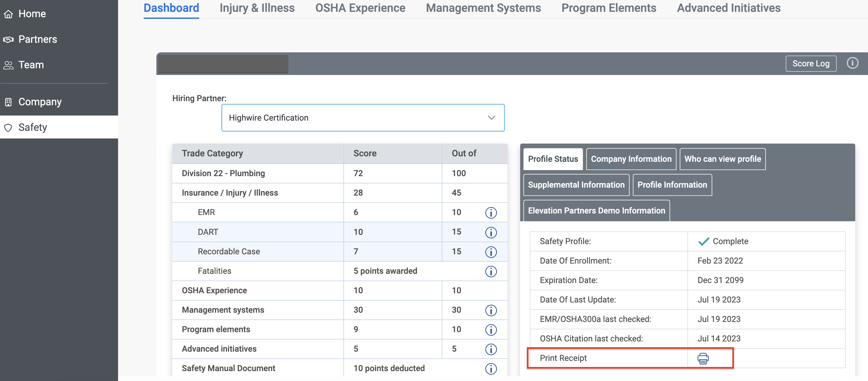Click the EMR/OSHA300a last checked: label
The width and height of the screenshot is (868, 381).
[595, 319]
